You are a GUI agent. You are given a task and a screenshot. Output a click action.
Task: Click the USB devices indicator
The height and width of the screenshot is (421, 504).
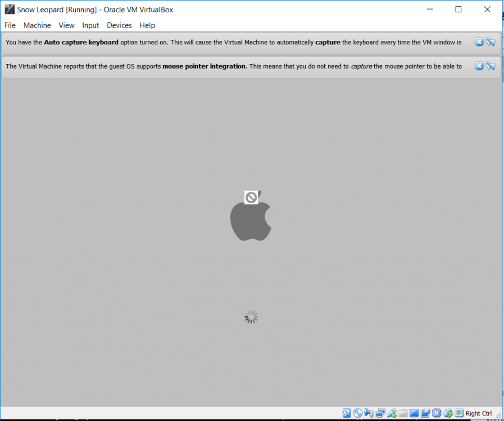tap(392, 413)
